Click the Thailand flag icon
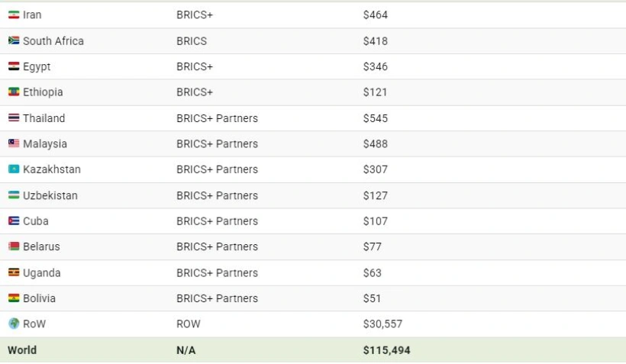 14,118
